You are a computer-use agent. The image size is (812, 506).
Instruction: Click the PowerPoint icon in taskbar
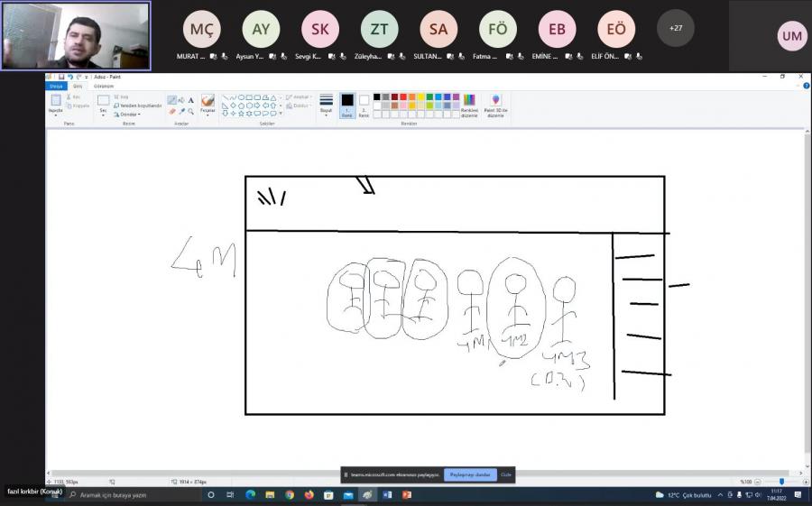click(407, 494)
